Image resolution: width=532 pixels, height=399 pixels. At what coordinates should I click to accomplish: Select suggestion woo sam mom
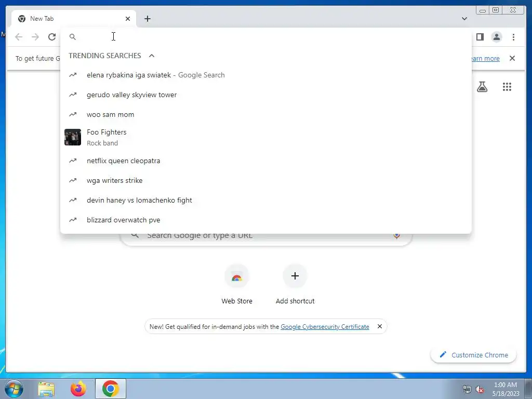[266, 114]
